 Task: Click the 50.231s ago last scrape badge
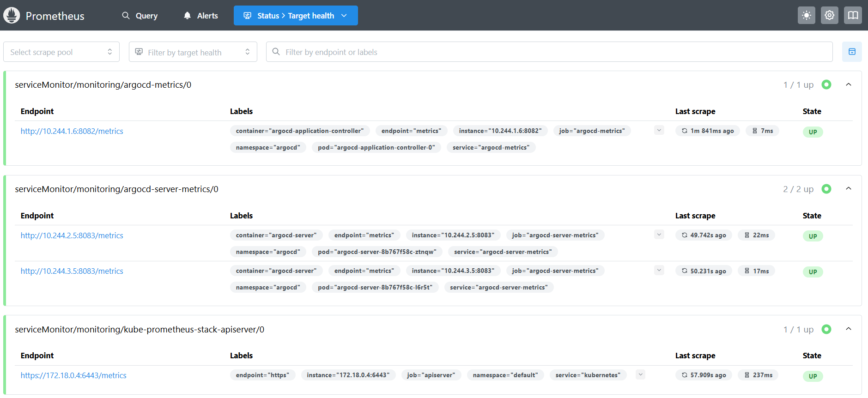(704, 271)
